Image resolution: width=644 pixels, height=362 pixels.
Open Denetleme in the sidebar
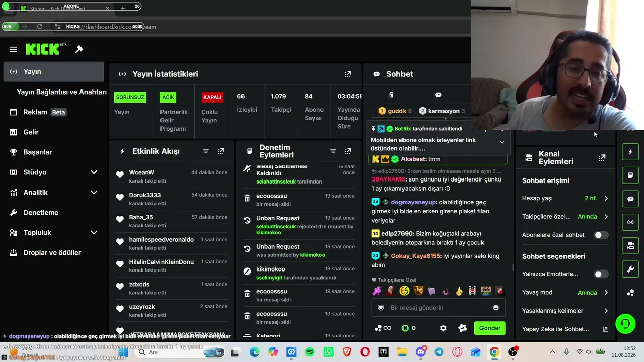tap(53, 213)
